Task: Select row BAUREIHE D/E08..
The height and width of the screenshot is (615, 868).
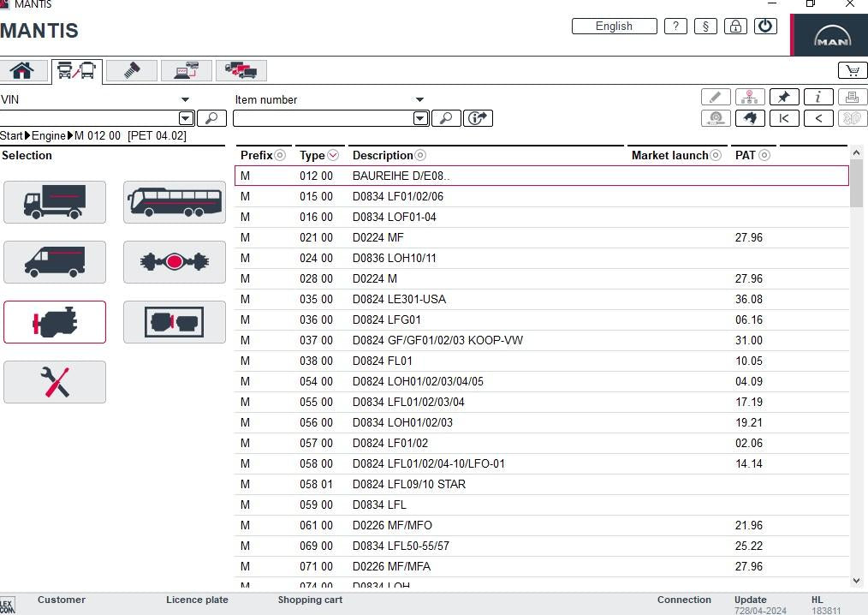Action: [x=541, y=176]
